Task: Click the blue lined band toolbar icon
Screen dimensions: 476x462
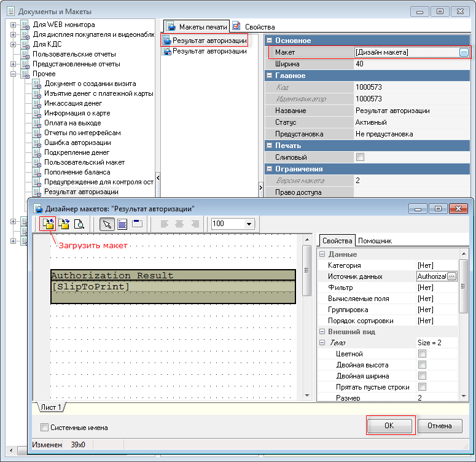Action: [122, 224]
